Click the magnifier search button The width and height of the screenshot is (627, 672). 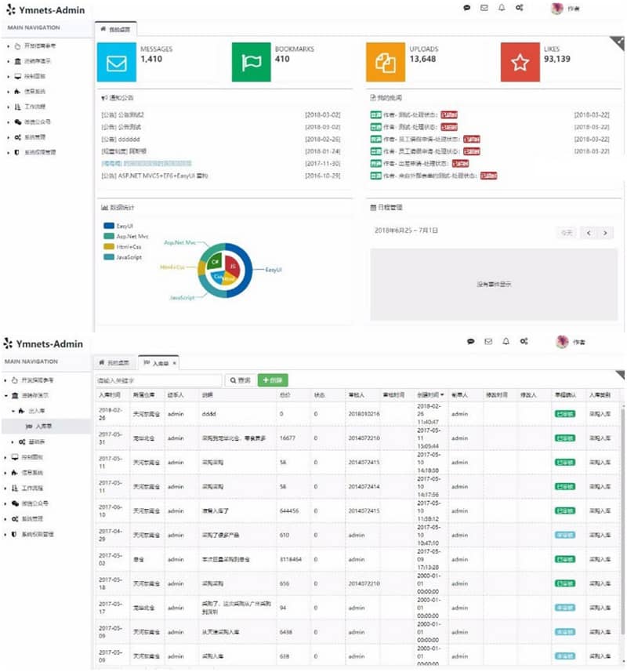coord(241,380)
